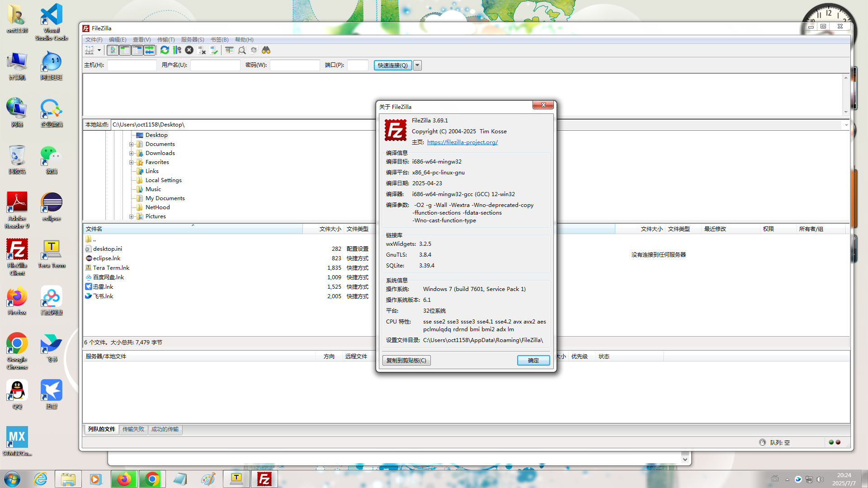Open the Tera Term desktop shortcut
The height and width of the screenshot is (488, 868).
[52, 254]
